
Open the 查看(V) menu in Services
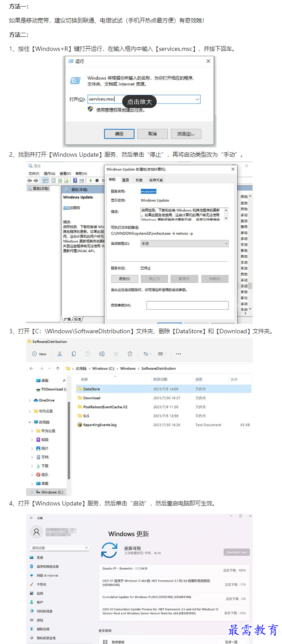66,174
